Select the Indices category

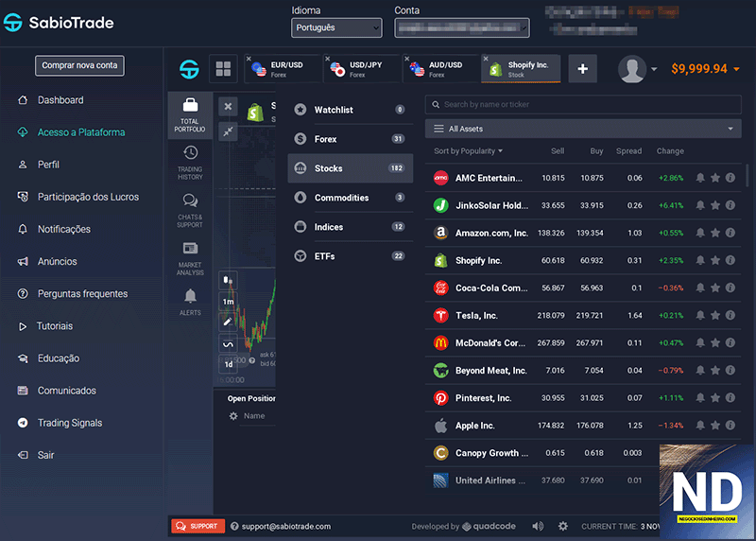coord(350,227)
